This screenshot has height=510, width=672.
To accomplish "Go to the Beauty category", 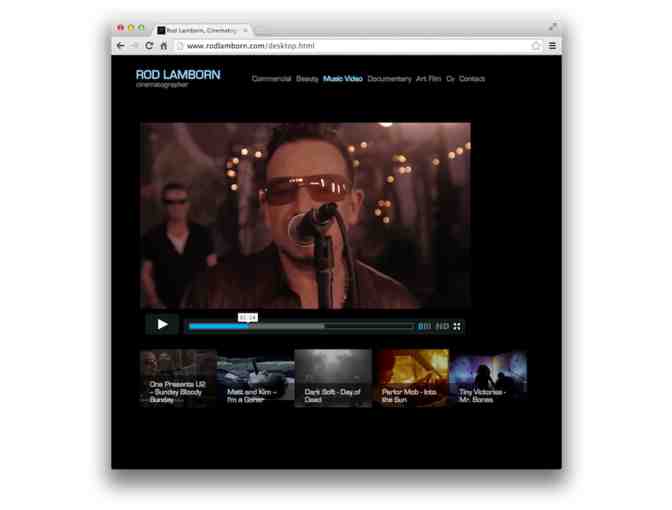I will 307,78.
